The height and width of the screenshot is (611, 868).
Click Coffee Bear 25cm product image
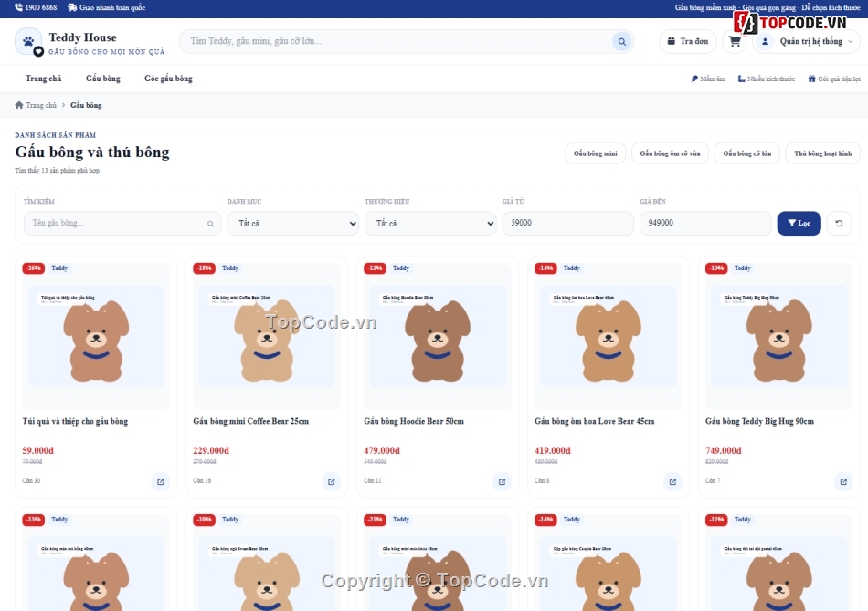(267, 336)
